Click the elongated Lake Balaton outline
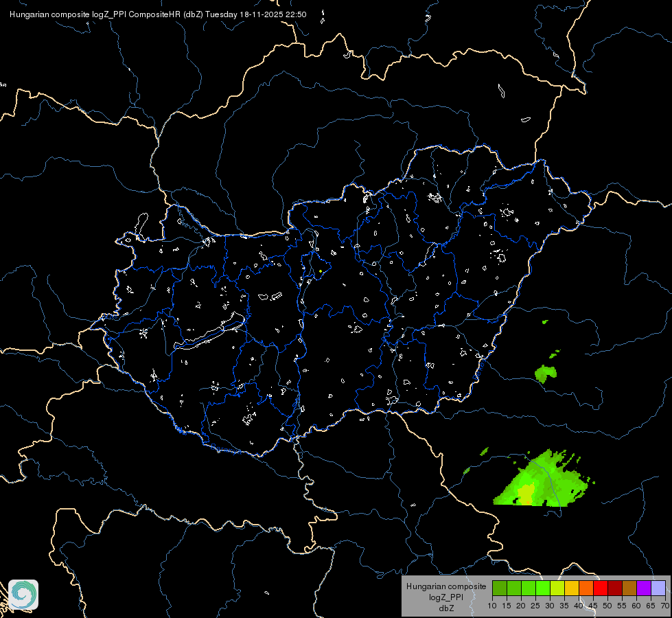The image size is (672, 618). pyautogui.click(x=210, y=332)
